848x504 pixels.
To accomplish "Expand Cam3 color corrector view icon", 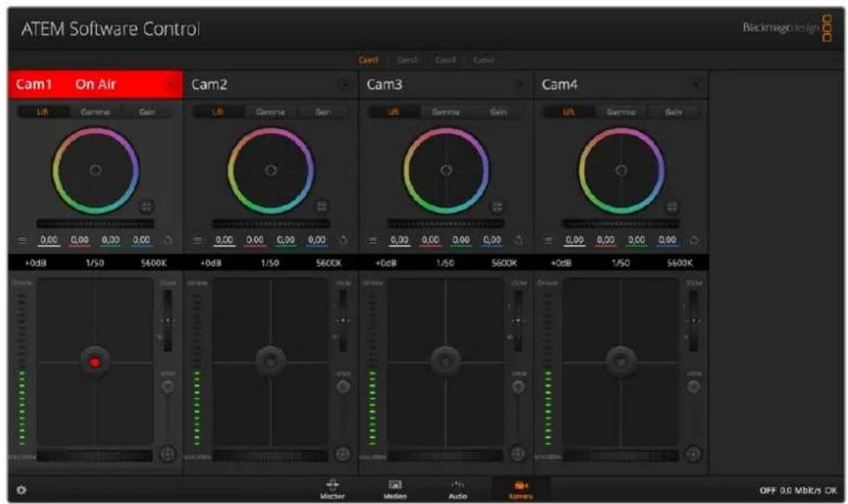I will pyautogui.click(x=496, y=206).
